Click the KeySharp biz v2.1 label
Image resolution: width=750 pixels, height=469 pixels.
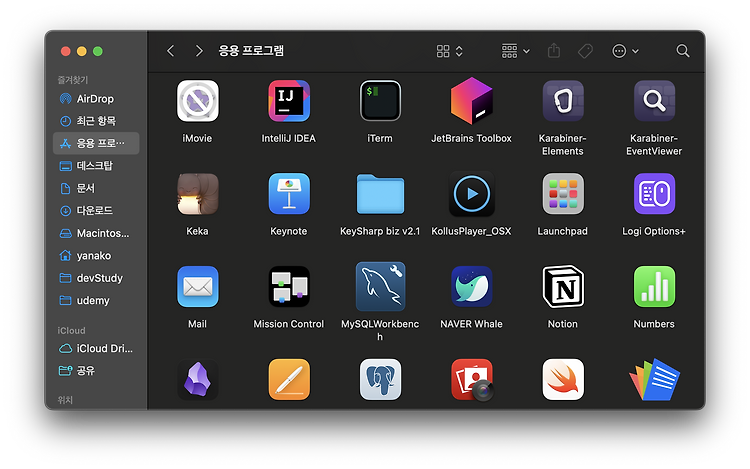tap(380, 231)
